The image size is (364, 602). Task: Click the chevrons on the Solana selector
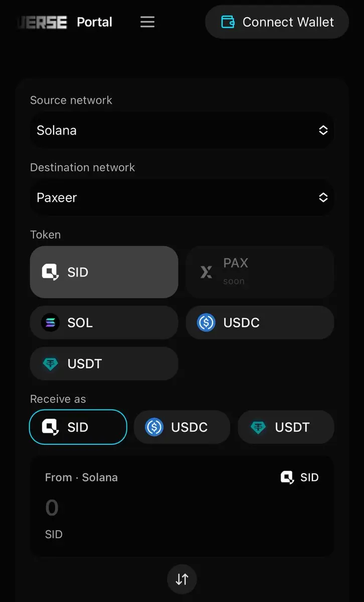(x=323, y=130)
